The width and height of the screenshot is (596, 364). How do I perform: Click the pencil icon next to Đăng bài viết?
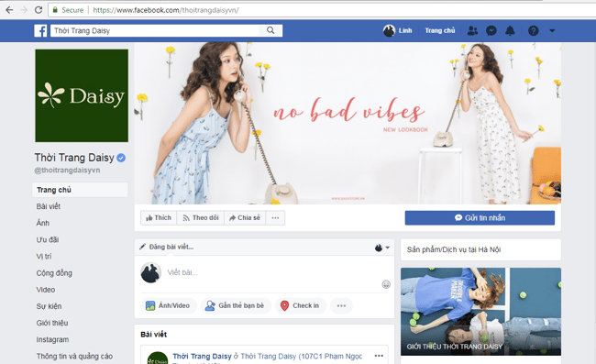[x=142, y=247]
